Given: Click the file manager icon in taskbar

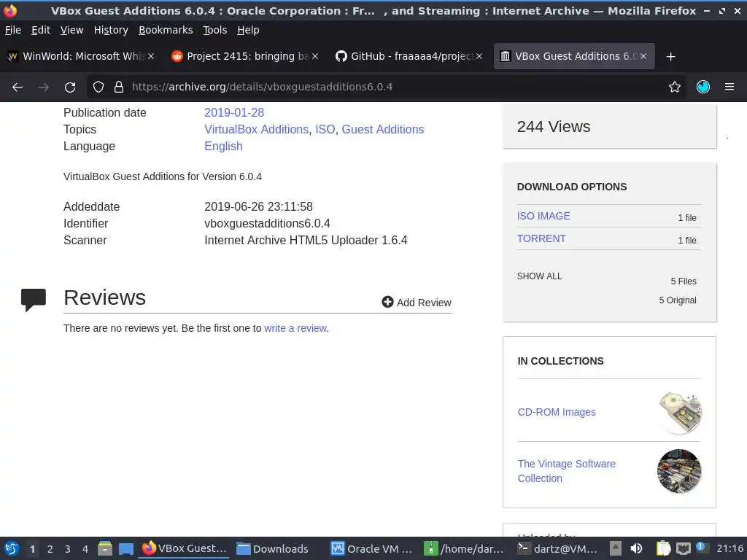Looking at the screenshot, I should 105,548.
